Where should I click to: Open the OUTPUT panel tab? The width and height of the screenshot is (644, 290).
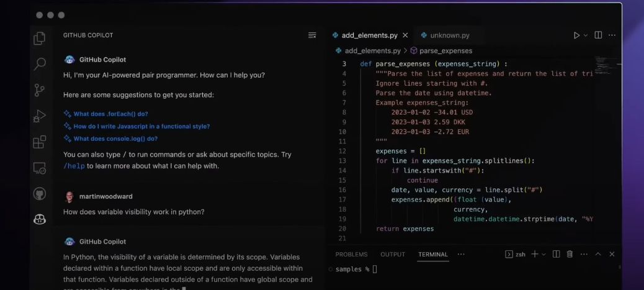[x=393, y=254]
